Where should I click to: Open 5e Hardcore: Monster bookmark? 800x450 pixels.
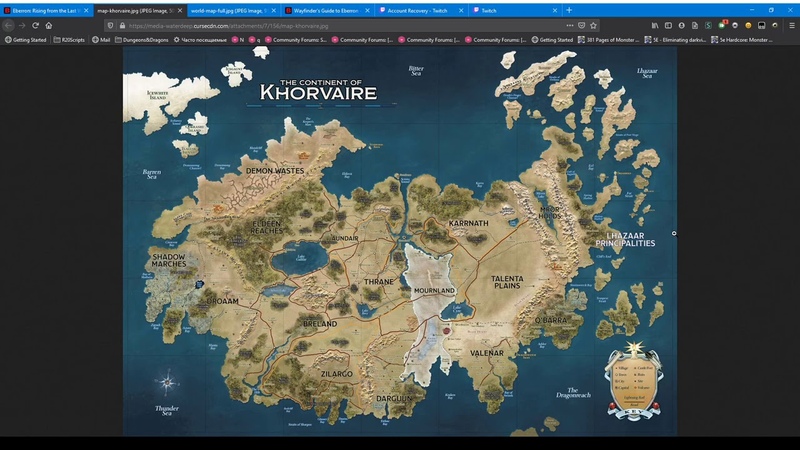pyautogui.click(x=742, y=39)
